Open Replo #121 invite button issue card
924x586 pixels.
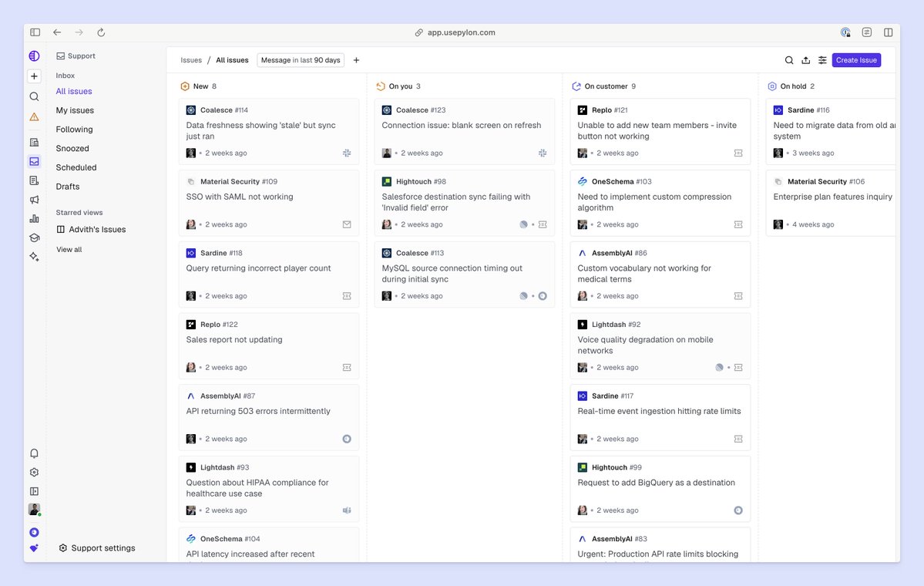click(x=660, y=132)
